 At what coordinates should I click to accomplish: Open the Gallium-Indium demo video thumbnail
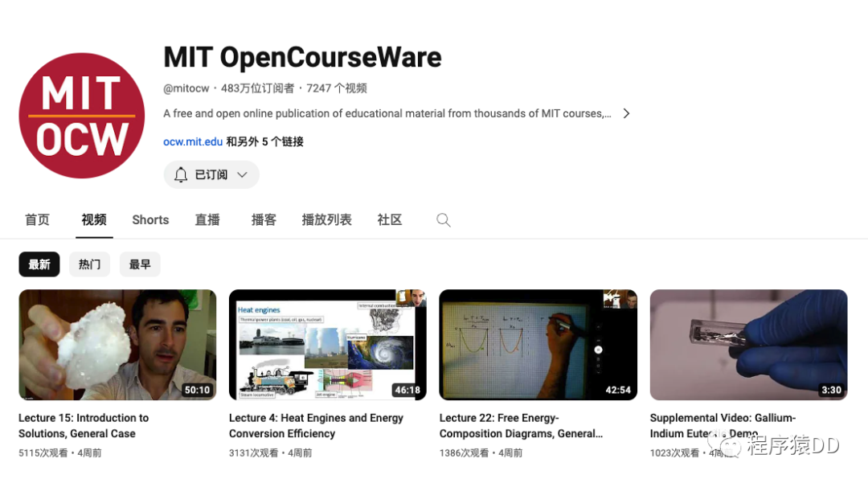tap(748, 345)
